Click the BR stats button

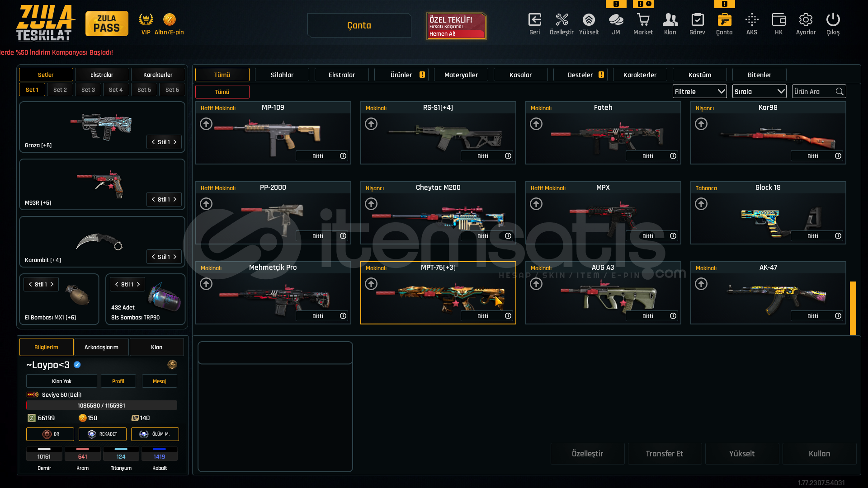pyautogui.click(x=50, y=434)
